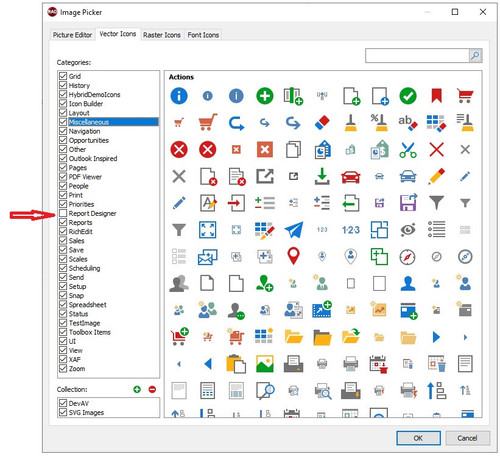Select the Outlook Inspired category label

coord(93,159)
